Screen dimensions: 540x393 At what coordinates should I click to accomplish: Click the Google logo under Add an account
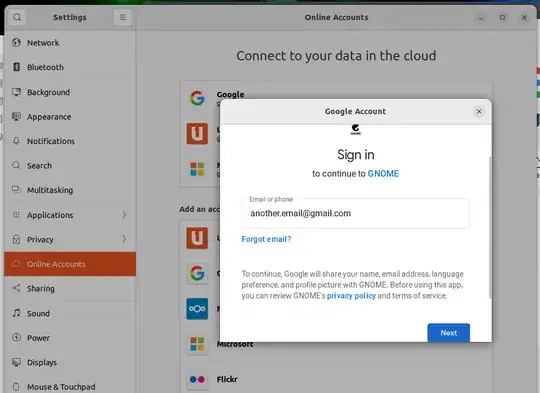[197, 273]
